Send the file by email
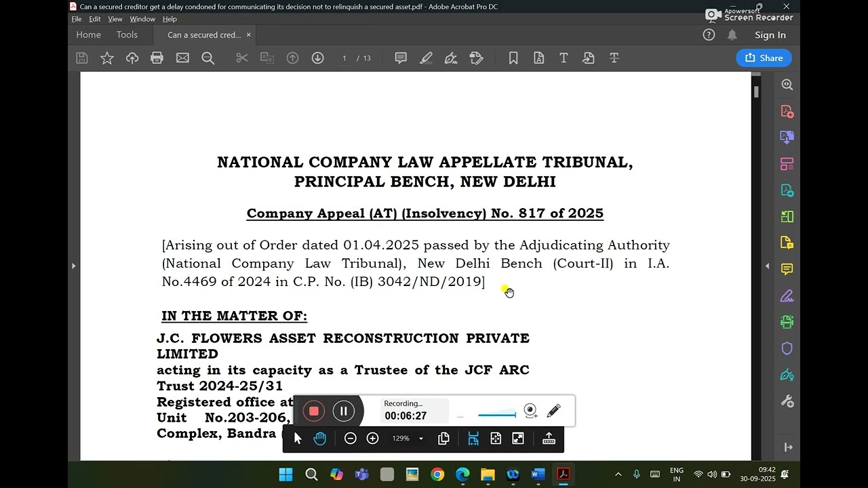 [x=182, y=58]
